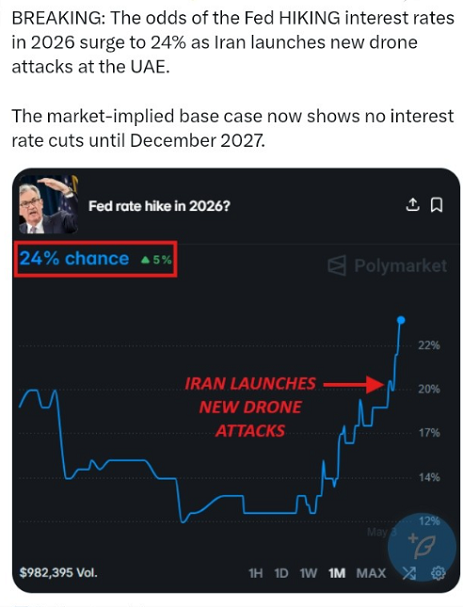Show the MAX time range
Image resolution: width=463 pixels, height=607 pixels.
371,573
